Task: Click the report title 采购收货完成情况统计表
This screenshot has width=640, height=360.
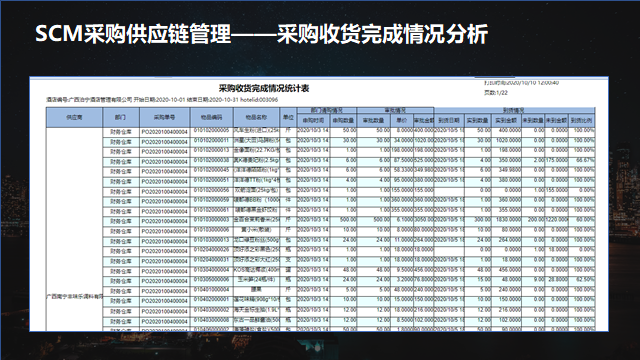Action: click(x=264, y=88)
